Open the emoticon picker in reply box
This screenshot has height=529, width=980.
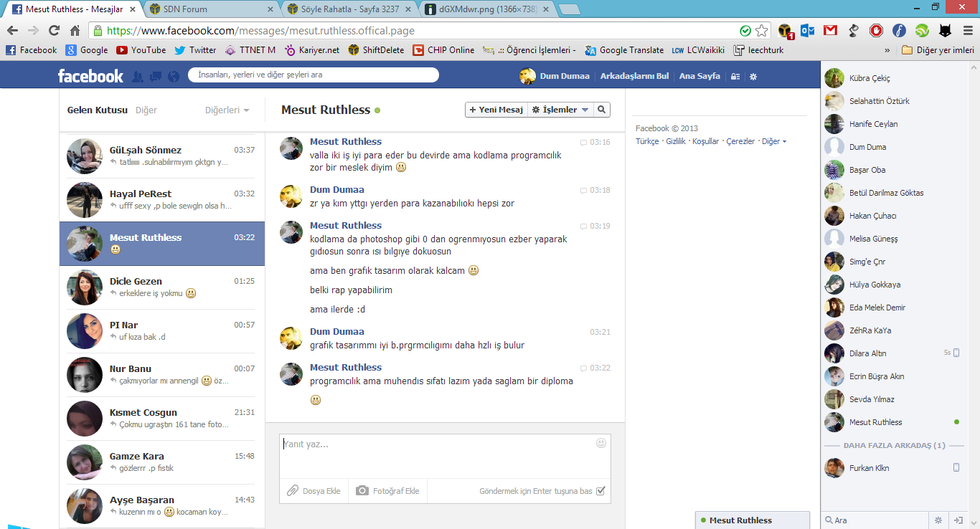(601, 444)
